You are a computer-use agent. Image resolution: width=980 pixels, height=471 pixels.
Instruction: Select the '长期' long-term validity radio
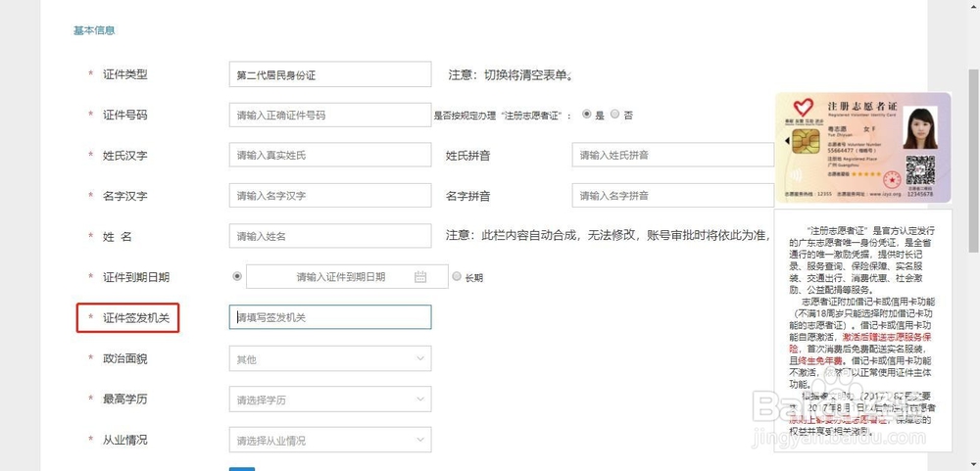coord(457,277)
